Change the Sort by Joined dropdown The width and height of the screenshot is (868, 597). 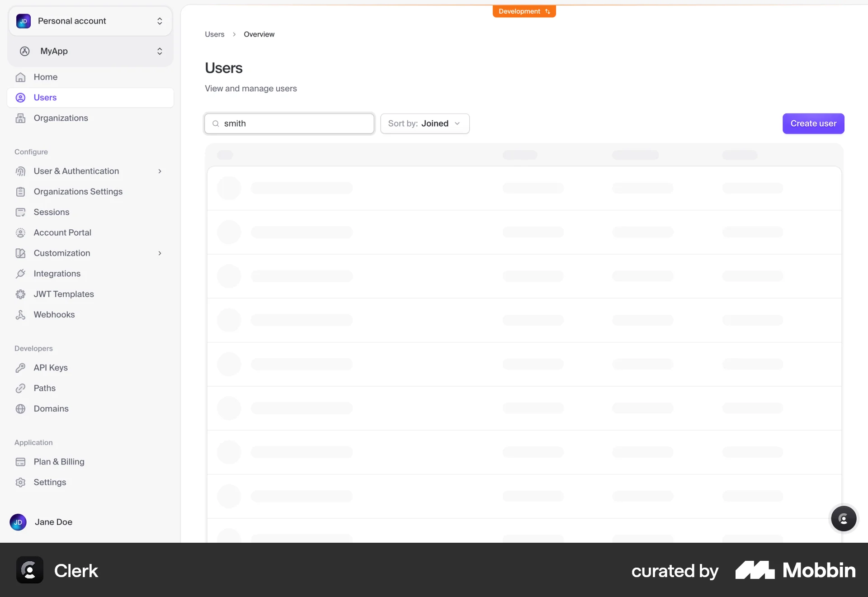click(425, 123)
